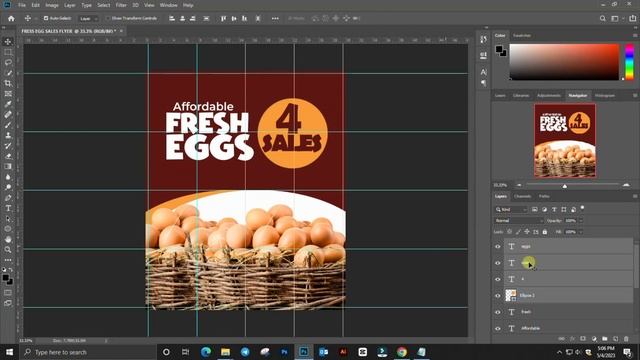Toggle the Auto-Select checkbox

pos(46,18)
